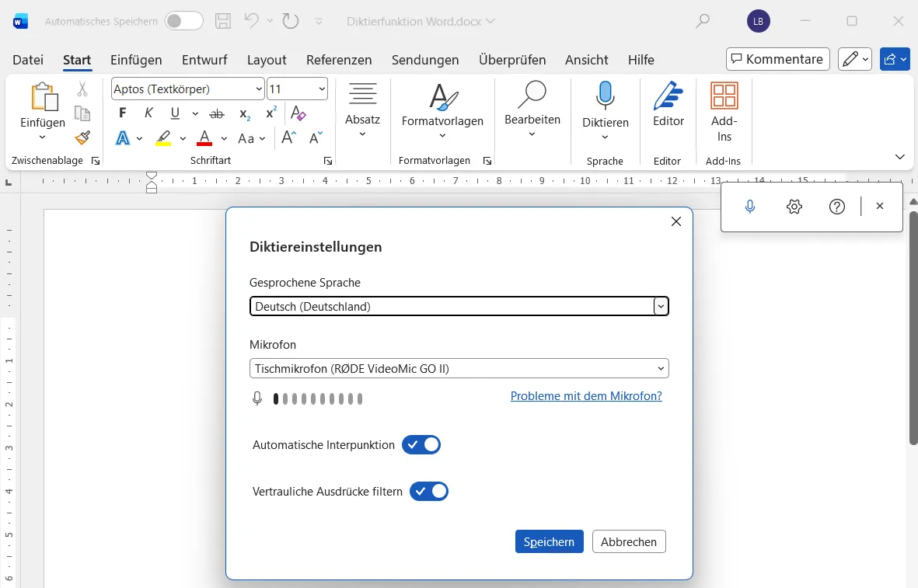Click the Einfügen paste clipboard icon
Image resolution: width=918 pixels, height=588 pixels.
click(x=44, y=96)
